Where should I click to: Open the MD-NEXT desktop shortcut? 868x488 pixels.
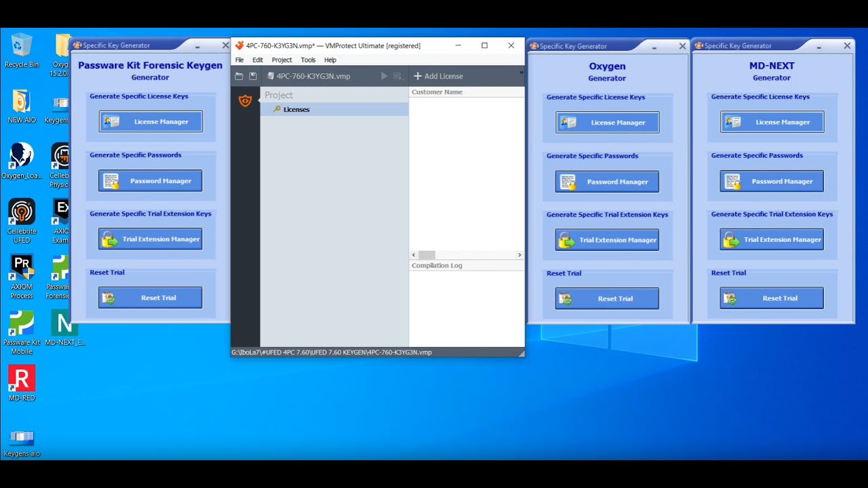tap(64, 329)
